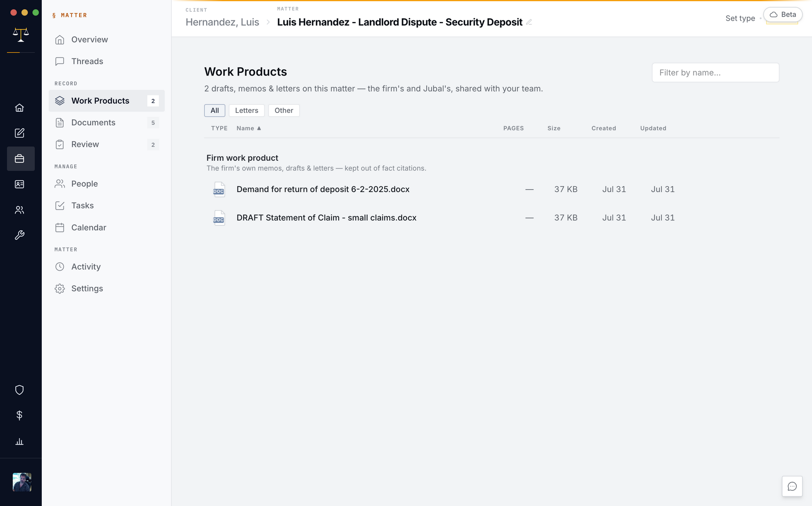Sort by the Name column header arrow
812x506 pixels.
(259, 128)
